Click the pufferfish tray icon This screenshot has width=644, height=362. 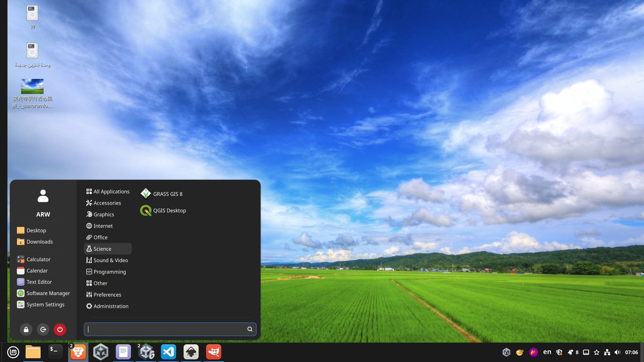[519, 352]
